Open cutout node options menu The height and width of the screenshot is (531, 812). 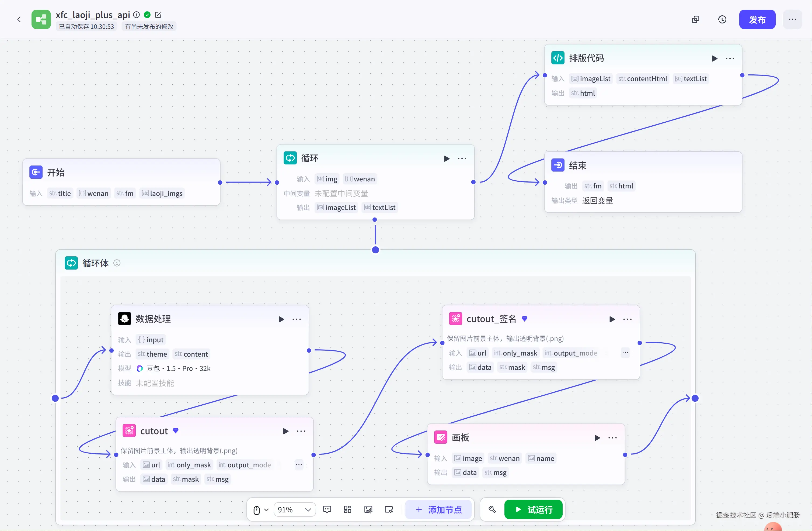301,431
